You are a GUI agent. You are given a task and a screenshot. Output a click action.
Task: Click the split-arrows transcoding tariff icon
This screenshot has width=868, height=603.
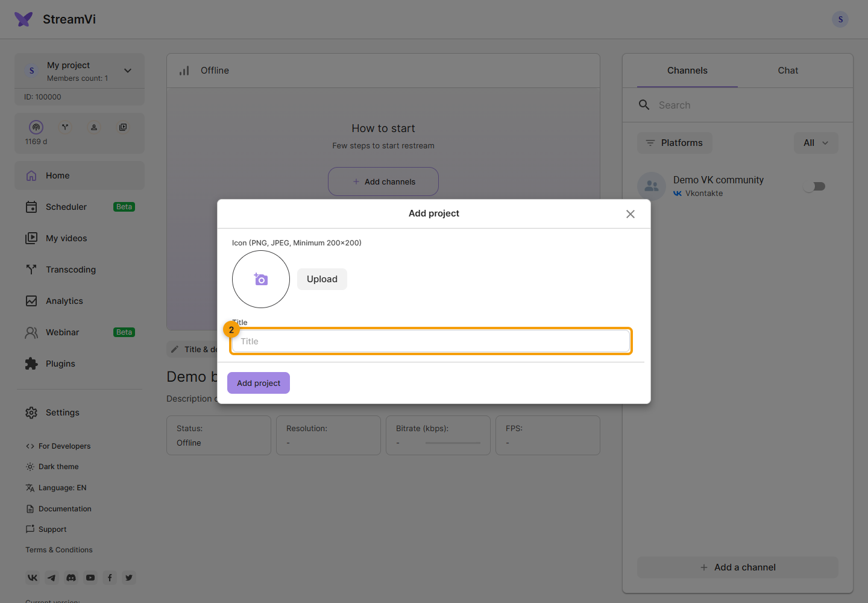[x=65, y=127]
